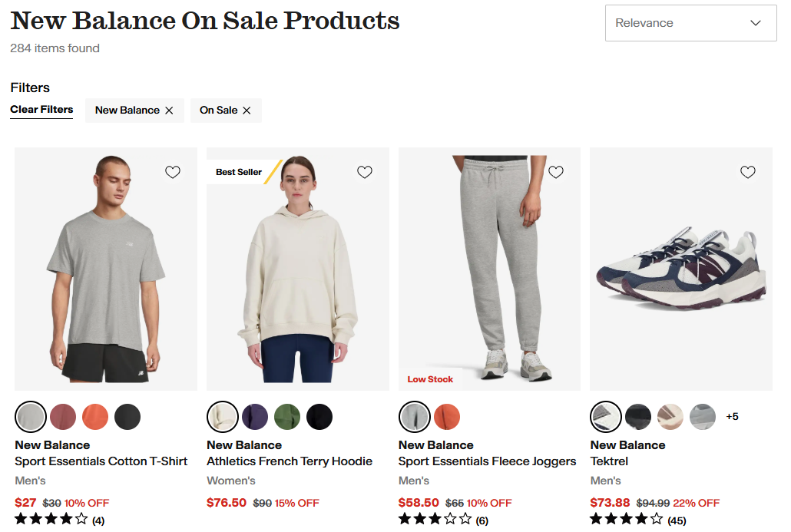Viewport: 791px width, 532px height.
Task: Favorite the Sport Essentials Cotton T-Shirt heart
Action: pyautogui.click(x=173, y=172)
